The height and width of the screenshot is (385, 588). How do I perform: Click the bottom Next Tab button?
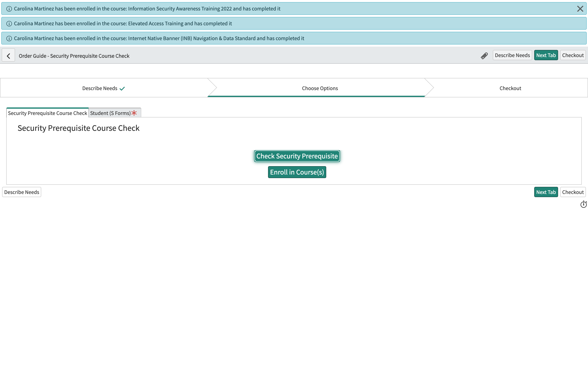tap(546, 192)
